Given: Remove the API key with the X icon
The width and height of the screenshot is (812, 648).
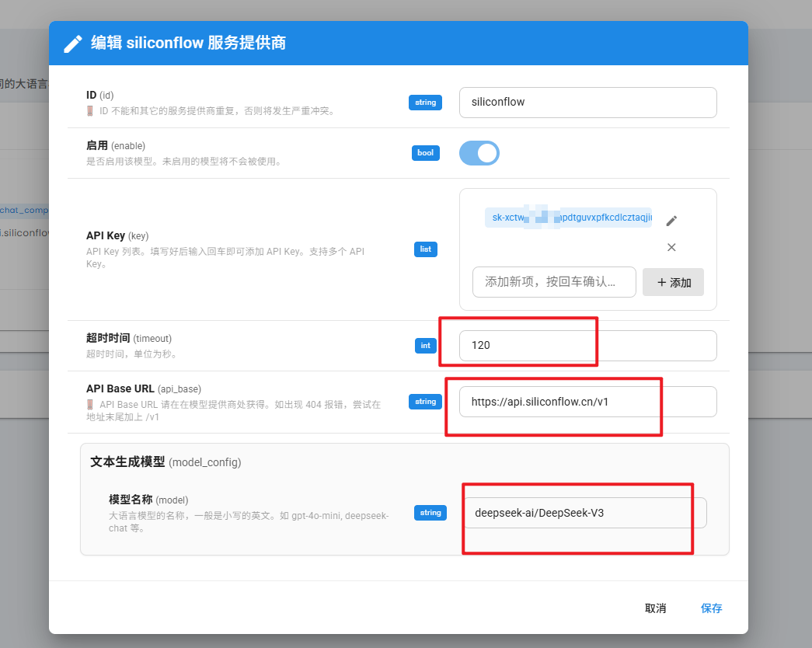Looking at the screenshot, I should 671,247.
